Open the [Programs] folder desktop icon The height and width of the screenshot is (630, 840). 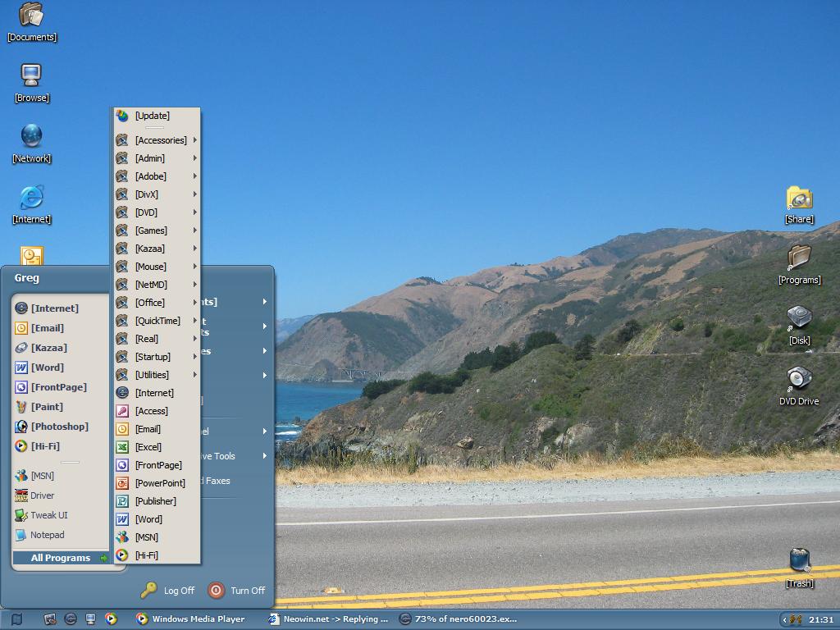coord(799,265)
